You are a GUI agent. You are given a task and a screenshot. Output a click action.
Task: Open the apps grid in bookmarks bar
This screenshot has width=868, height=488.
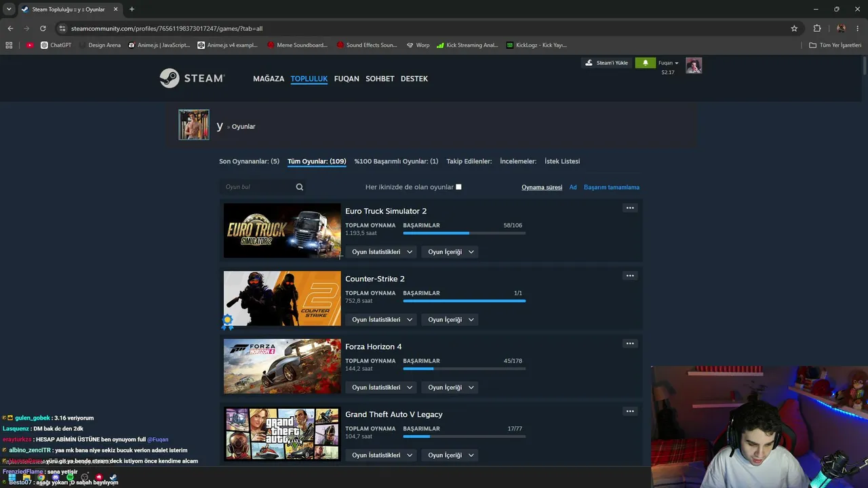9,45
